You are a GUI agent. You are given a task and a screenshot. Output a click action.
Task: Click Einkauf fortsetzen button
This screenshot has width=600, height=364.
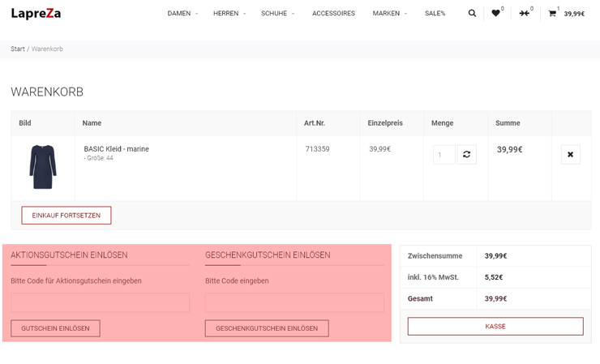(x=66, y=215)
